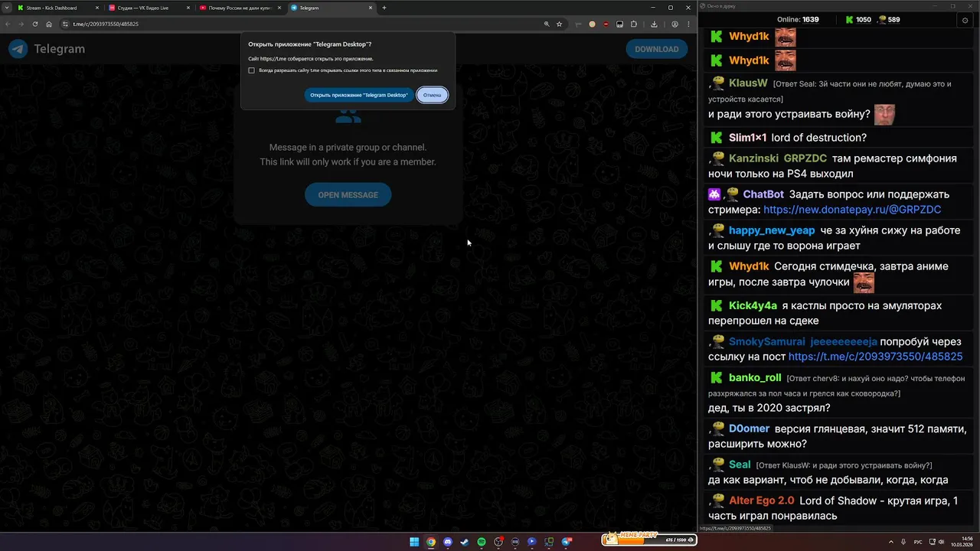Open Discord from the taskbar
Screen dimensions: 980x551
pyautogui.click(x=448, y=542)
